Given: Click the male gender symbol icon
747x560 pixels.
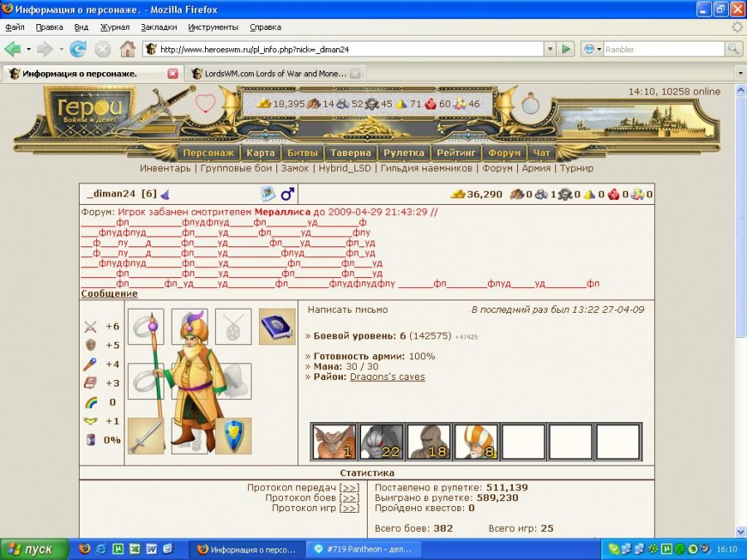Looking at the screenshot, I should click(x=287, y=194).
